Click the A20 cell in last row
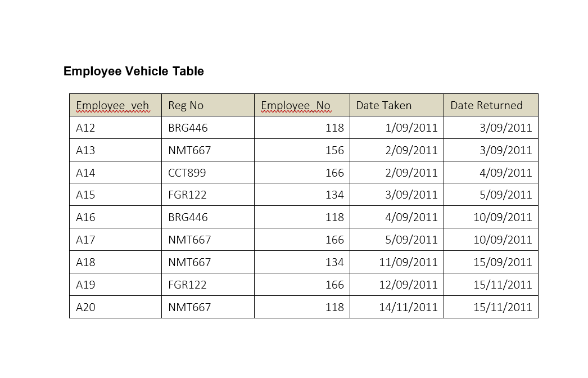 pyautogui.click(x=115, y=307)
